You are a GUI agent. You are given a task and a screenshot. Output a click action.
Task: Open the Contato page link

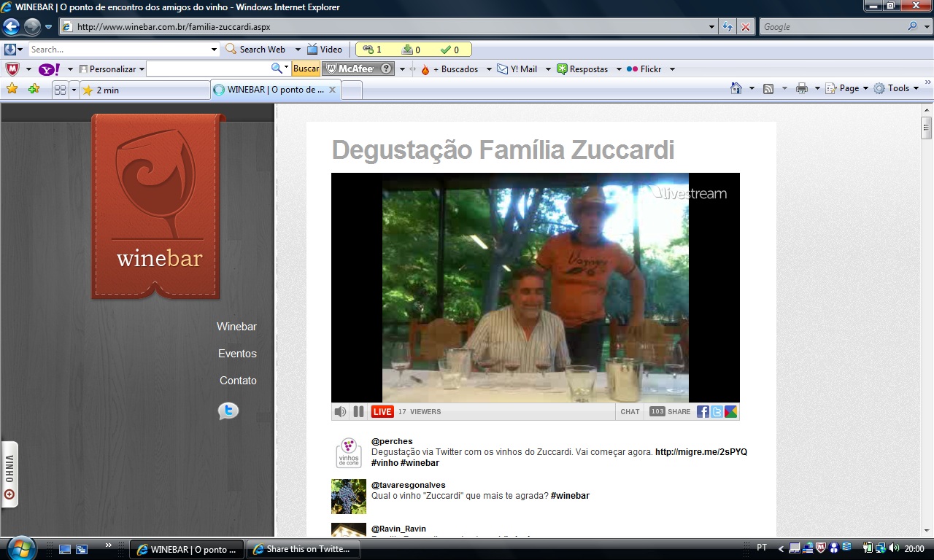click(238, 381)
